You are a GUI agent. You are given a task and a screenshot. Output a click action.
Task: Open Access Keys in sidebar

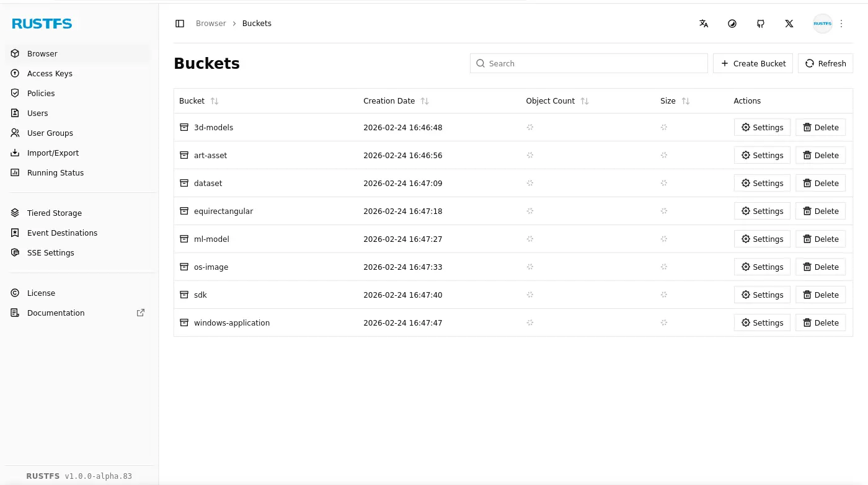point(50,73)
